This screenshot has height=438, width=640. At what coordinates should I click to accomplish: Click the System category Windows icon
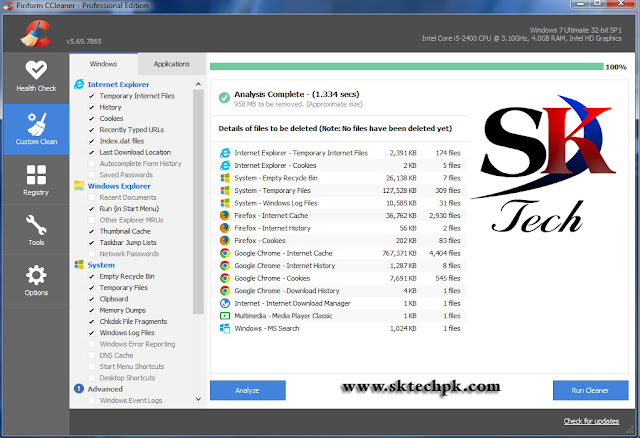[x=79, y=265]
